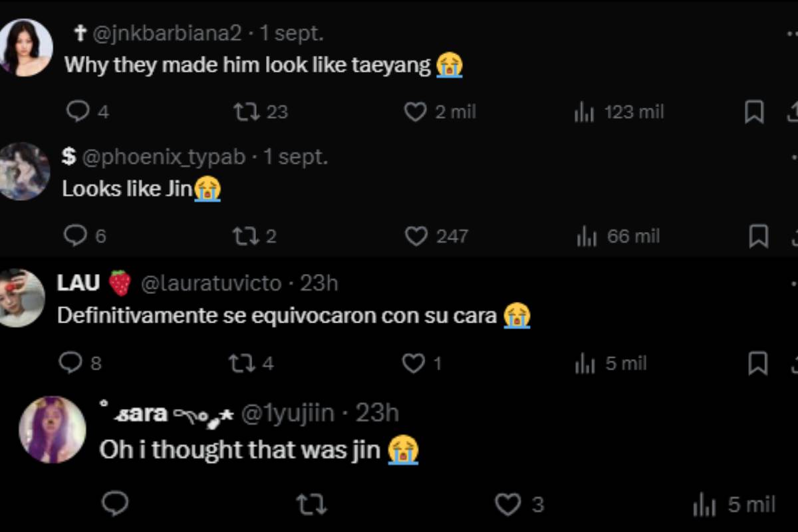
Task: Retweet the sara reply tweet
Action: [x=311, y=505]
